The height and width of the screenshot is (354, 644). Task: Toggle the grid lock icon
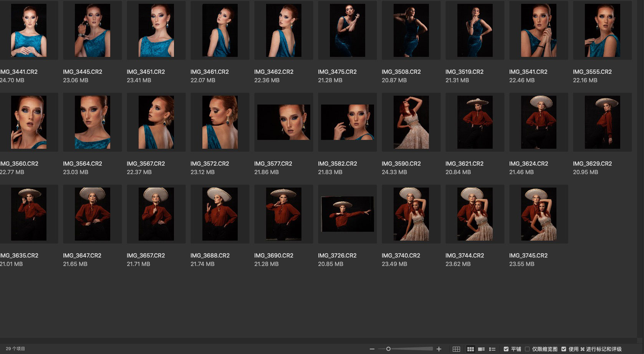456,349
